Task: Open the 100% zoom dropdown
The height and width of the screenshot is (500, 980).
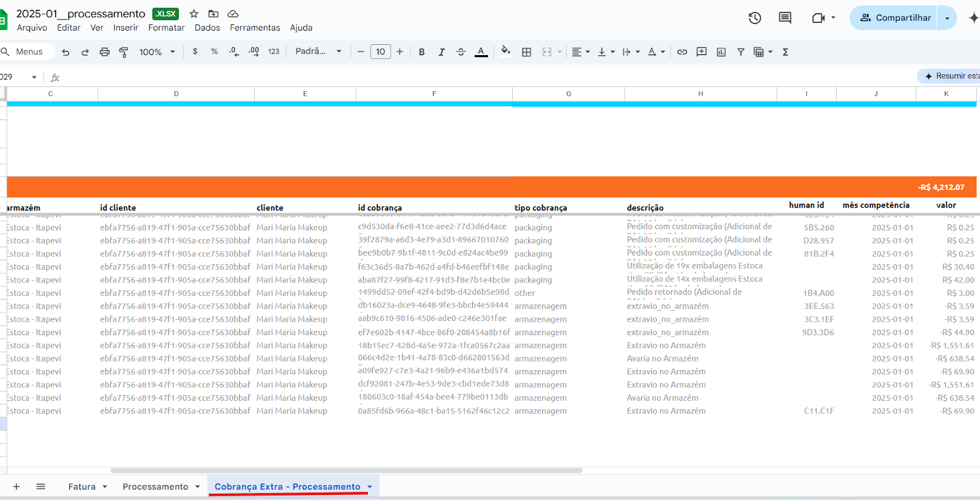Action: [157, 52]
